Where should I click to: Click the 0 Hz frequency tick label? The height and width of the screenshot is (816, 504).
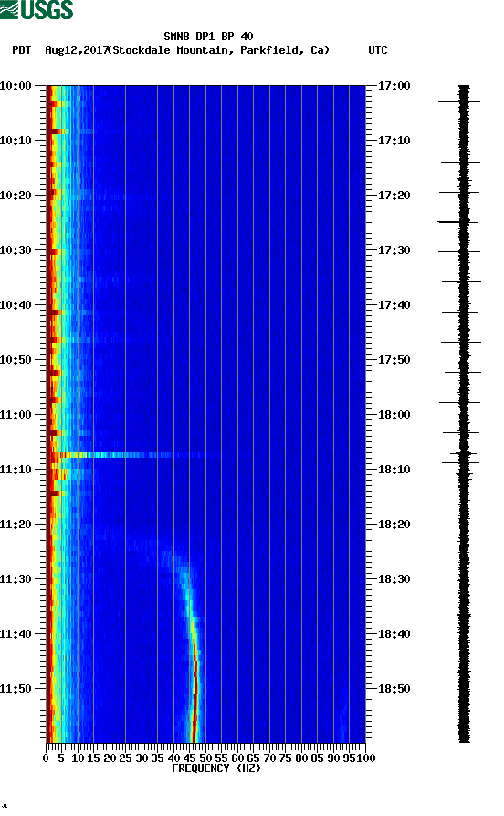click(x=46, y=758)
